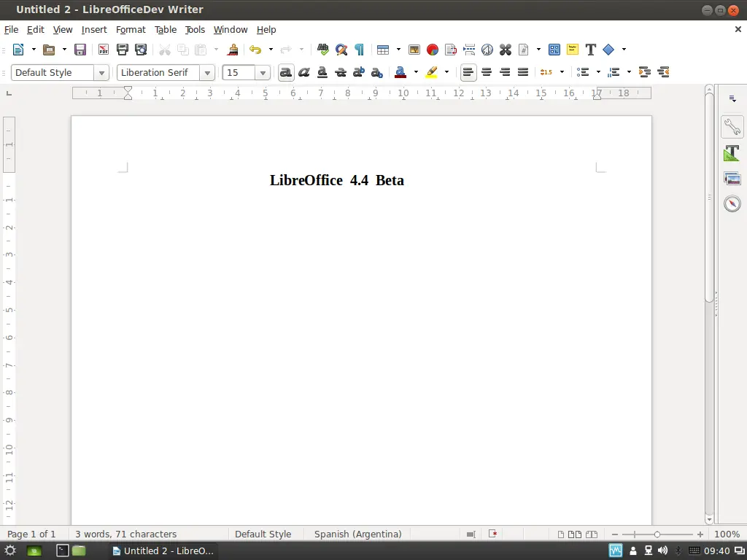This screenshot has height=560, width=747.
Task: Open the line spacing dropdown arrow
Action: pos(562,72)
